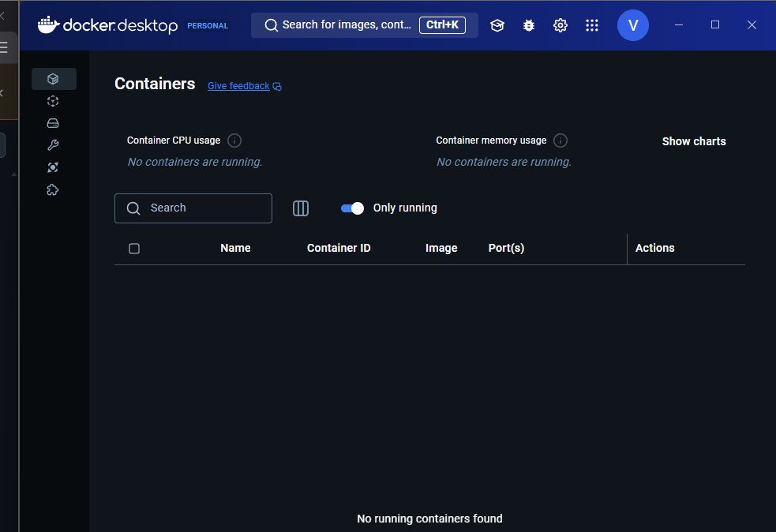Open the Learning Center graduation cap icon

pyautogui.click(x=497, y=25)
